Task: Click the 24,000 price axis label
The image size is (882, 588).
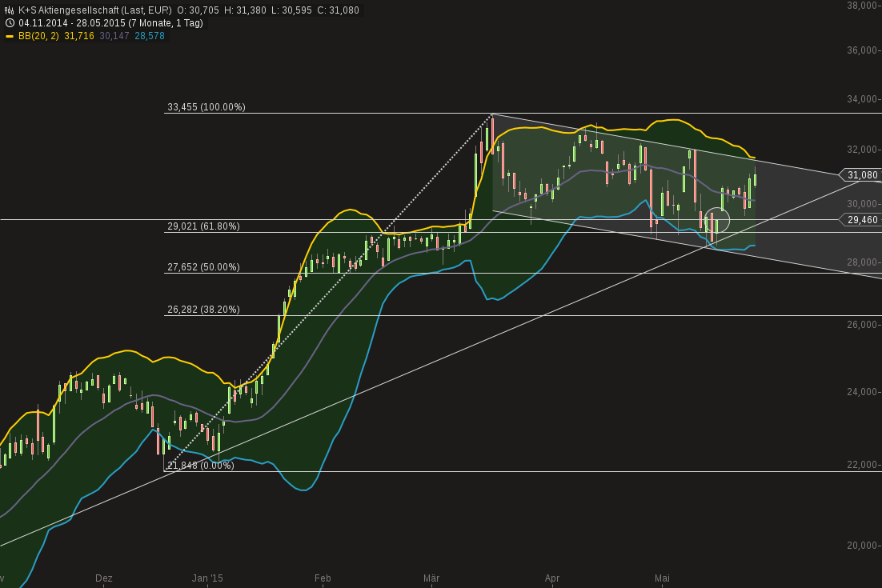Action: click(x=862, y=392)
